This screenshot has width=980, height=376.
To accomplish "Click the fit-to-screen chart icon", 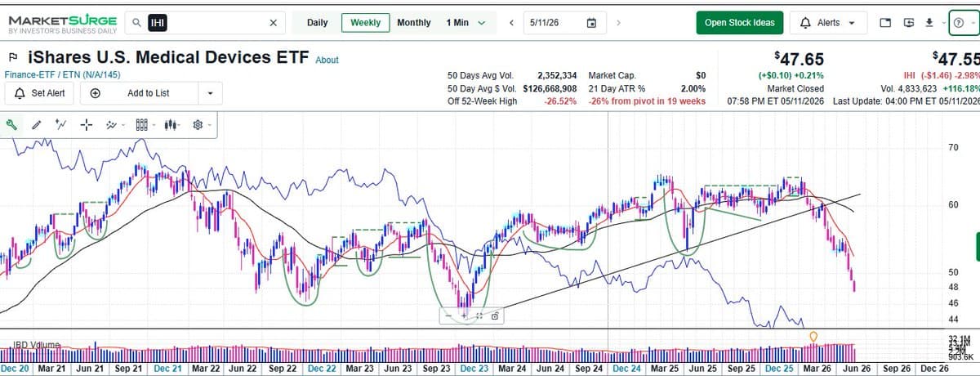I will 479,316.
